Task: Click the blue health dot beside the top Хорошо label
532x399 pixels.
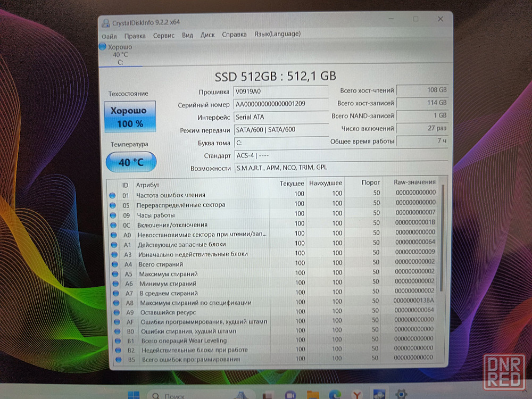Action: (103, 46)
